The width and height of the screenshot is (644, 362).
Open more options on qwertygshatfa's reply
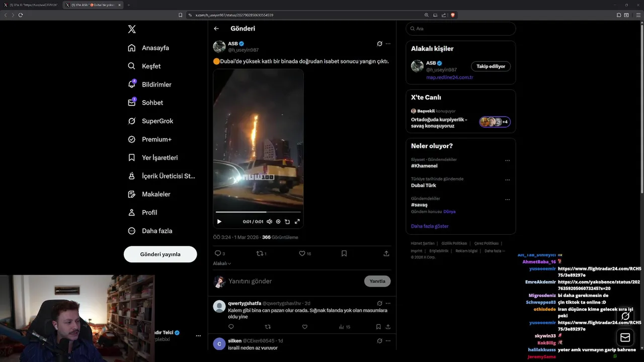(388, 303)
